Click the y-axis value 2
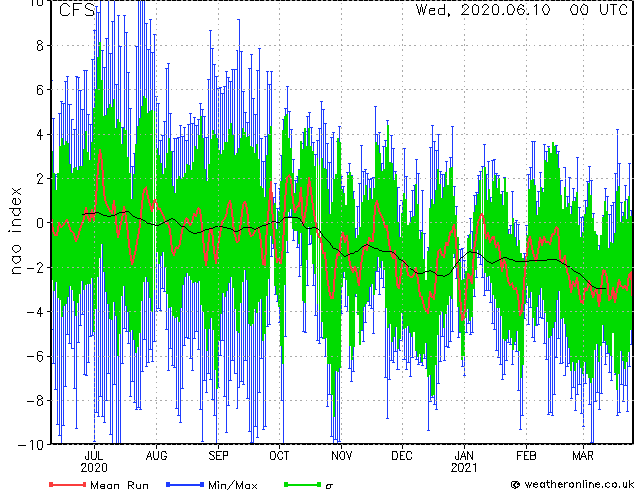The height and width of the screenshot is (490, 634). click(x=40, y=179)
